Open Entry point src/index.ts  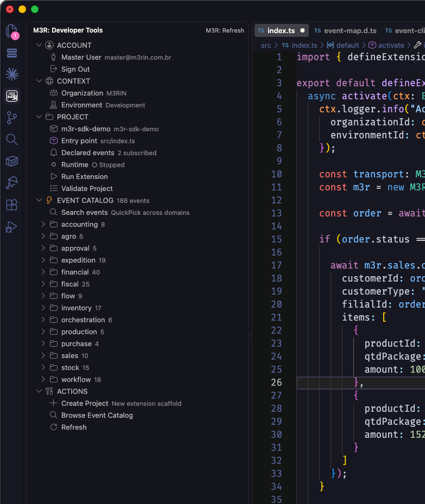coord(138,141)
